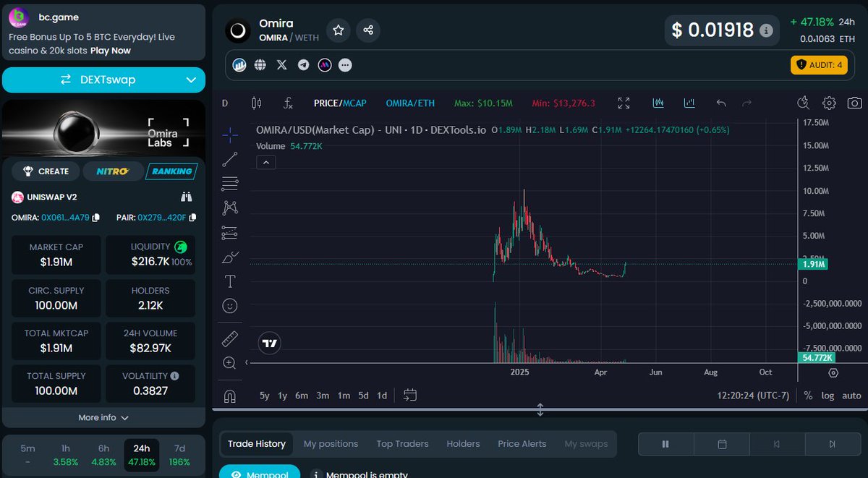Open Price Alerts tab
Screen dimensions: 868x478
(522, 444)
